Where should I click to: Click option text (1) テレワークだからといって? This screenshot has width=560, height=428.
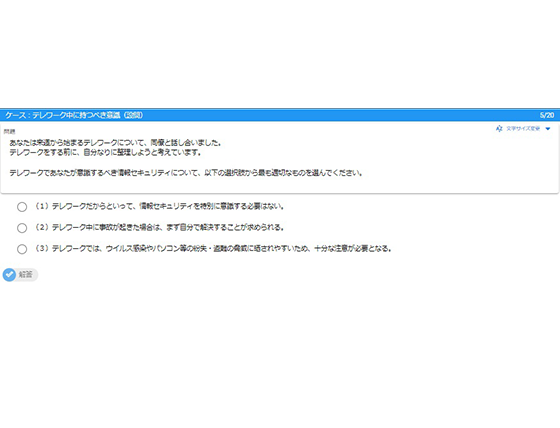tap(159, 206)
